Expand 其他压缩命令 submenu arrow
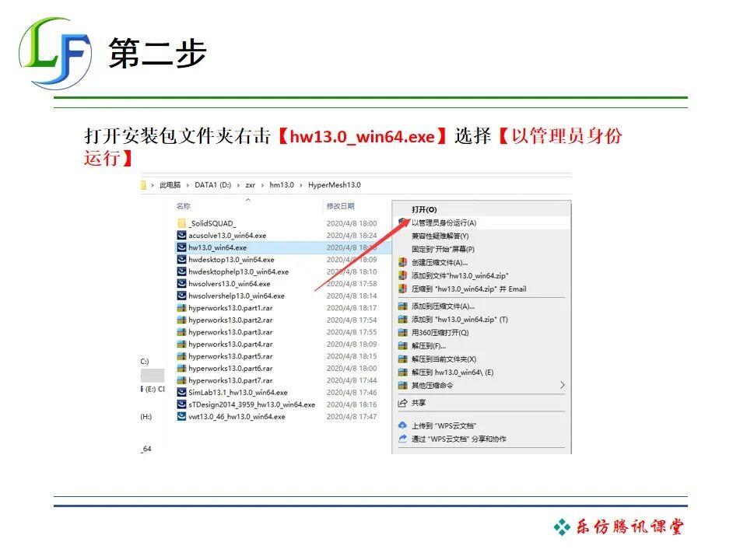This screenshot has width=747, height=560. point(562,385)
